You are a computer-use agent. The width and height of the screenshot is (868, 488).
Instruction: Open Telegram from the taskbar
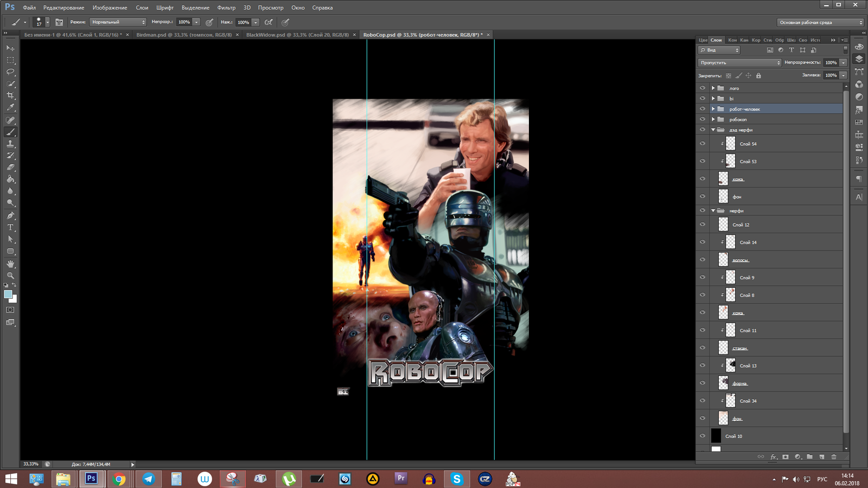148,479
